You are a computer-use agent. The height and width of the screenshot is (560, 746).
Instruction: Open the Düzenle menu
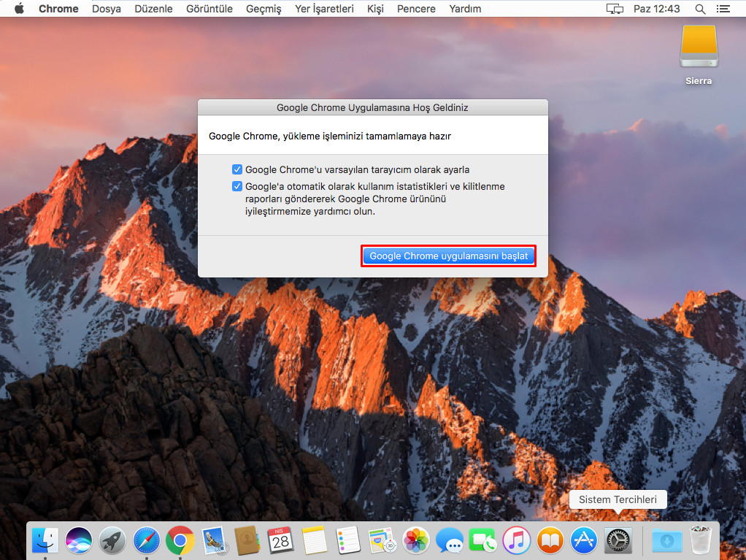[154, 9]
